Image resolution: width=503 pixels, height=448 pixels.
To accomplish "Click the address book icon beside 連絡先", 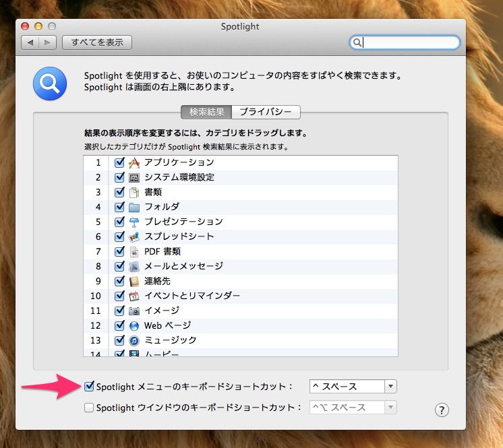I will coord(134,282).
